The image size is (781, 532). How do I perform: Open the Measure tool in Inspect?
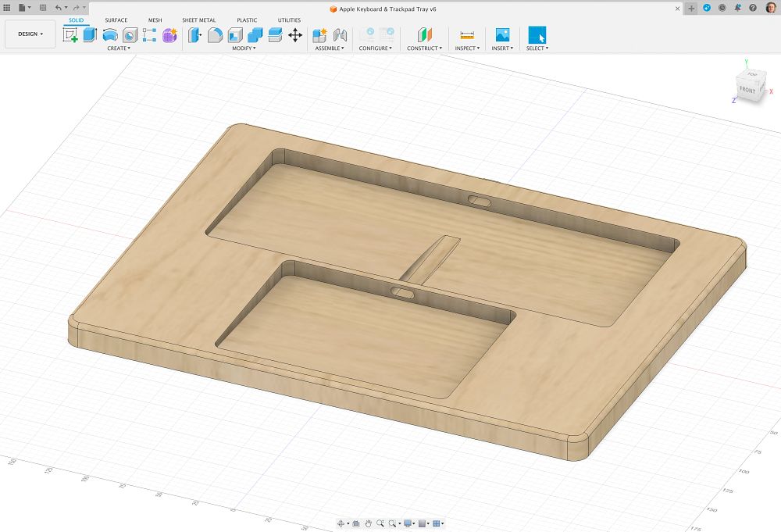pos(467,35)
